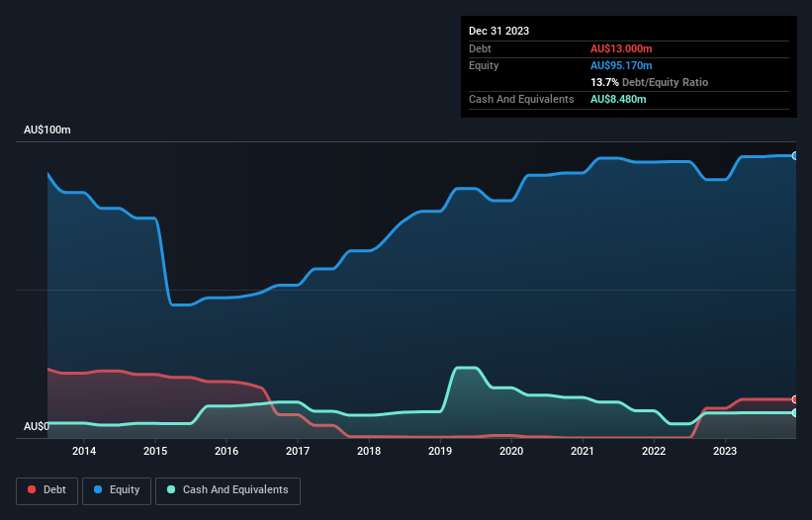812x520 pixels.
Task: Click the AU$100m y-axis label
Action: [x=47, y=130]
